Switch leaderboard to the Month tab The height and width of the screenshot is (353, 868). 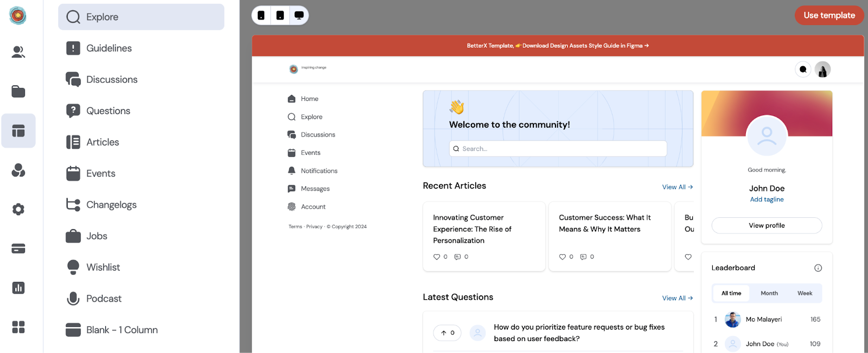click(769, 293)
